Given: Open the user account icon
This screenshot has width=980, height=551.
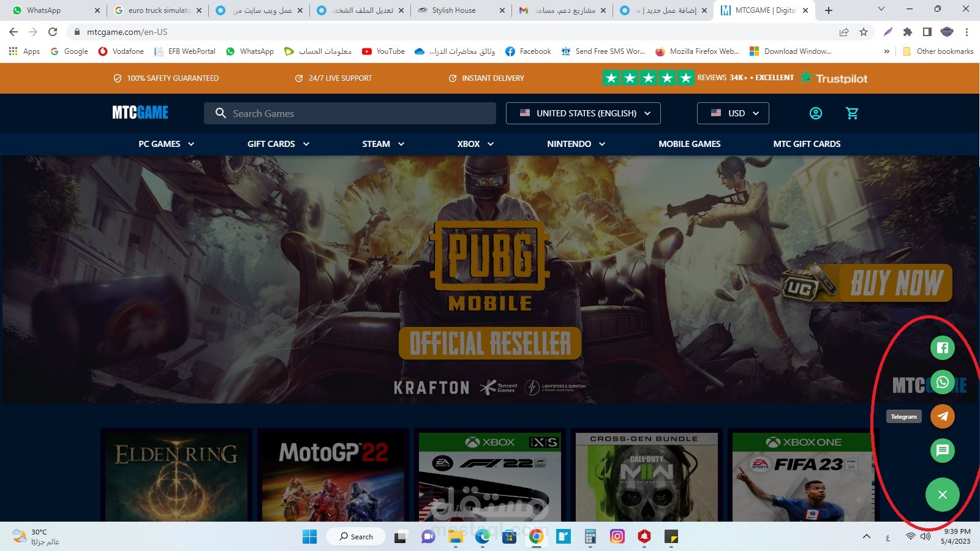Looking at the screenshot, I should pos(816,113).
